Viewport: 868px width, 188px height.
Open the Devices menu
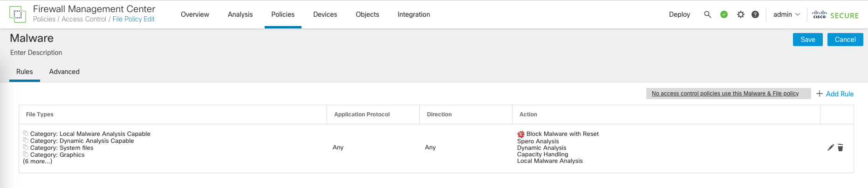325,14
